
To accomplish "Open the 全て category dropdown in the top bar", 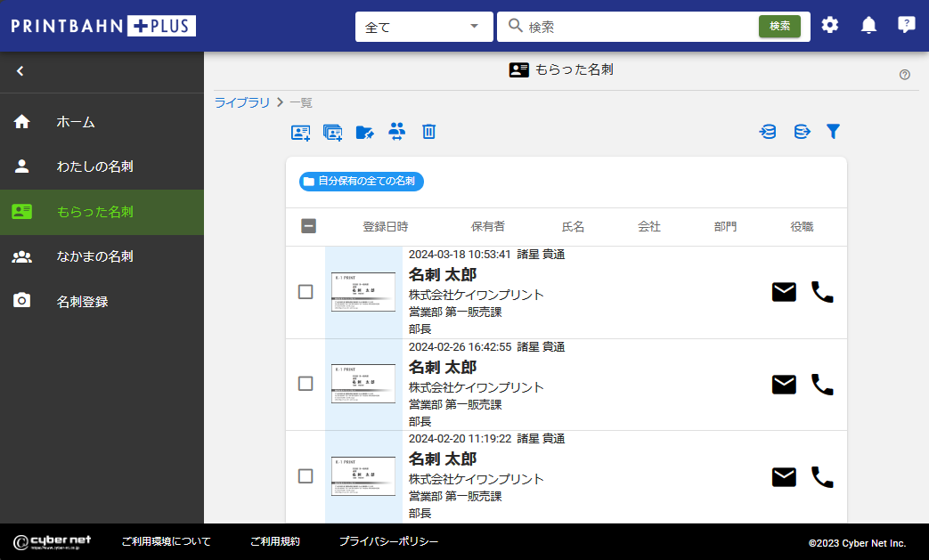I will pos(424,27).
